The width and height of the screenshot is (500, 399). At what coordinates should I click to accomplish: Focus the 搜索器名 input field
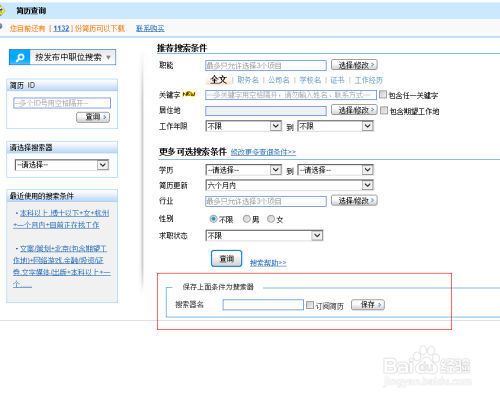(263, 305)
